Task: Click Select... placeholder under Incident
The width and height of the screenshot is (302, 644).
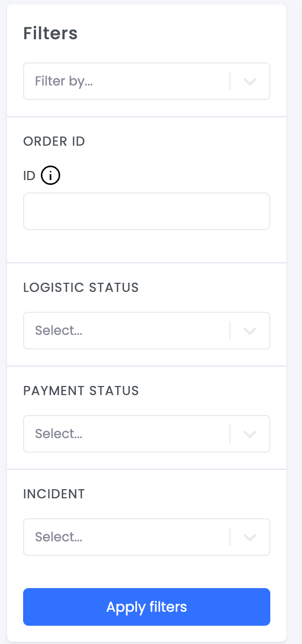Action: pyautogui.click(x=59, y=537)
